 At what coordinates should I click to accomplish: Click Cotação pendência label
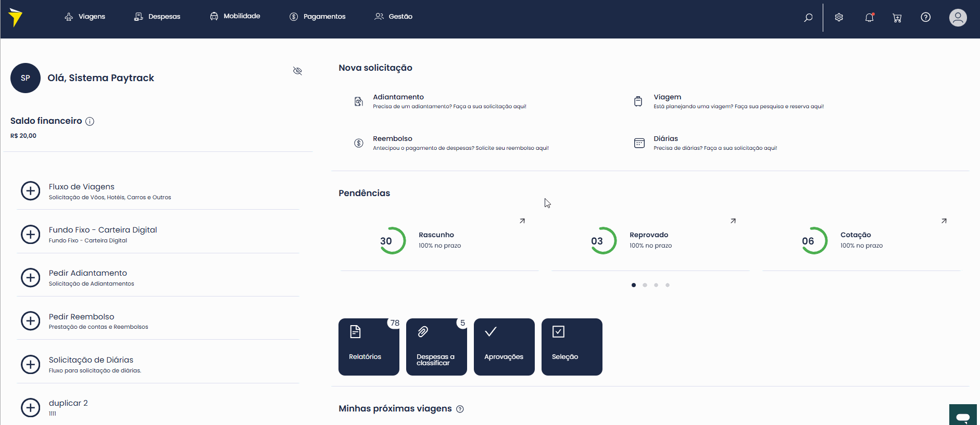tap(856, 235)
